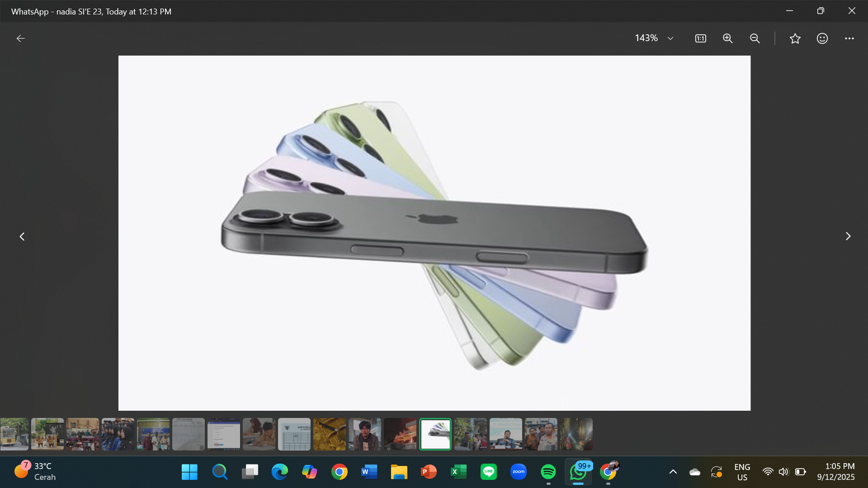Viewport: 868px width, 488px height.
Task: Open the women in black hijabs thumbnail
Action: 118,434
